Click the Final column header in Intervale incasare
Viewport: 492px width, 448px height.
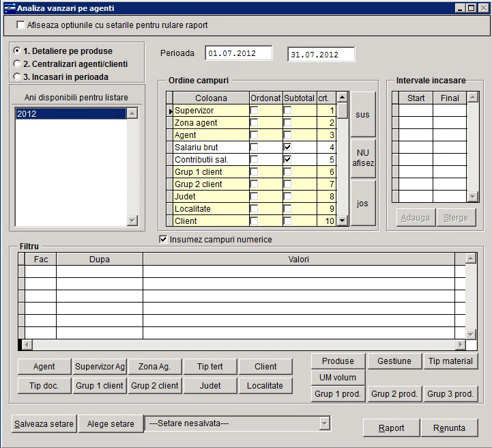(x=450, y=98)
